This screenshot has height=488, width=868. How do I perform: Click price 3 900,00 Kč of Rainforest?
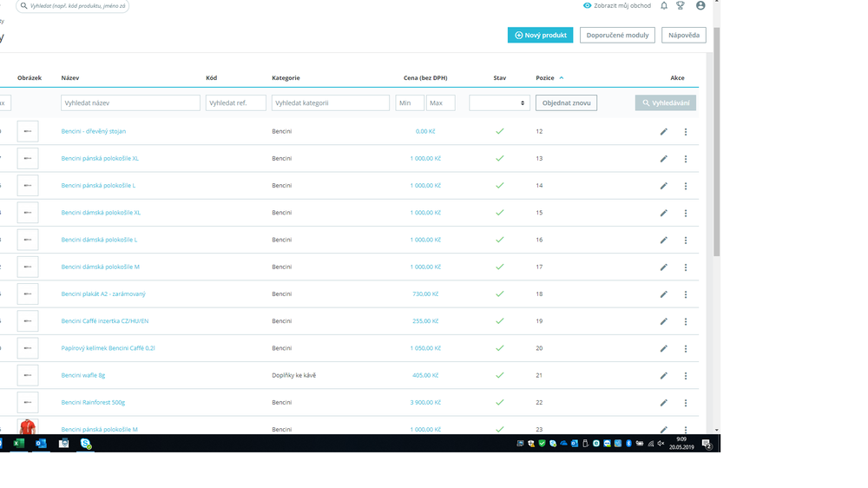point(425,403)
